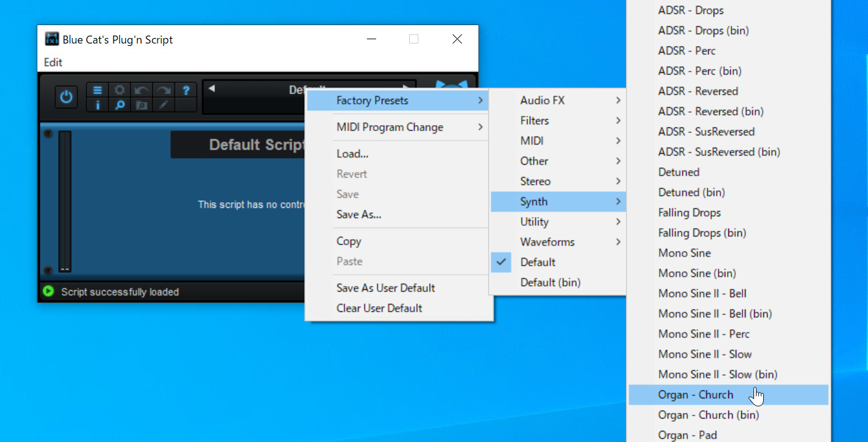Choose the Load... menu entry
The width and height of the screenshot is (868, 442).
(399, 154)
